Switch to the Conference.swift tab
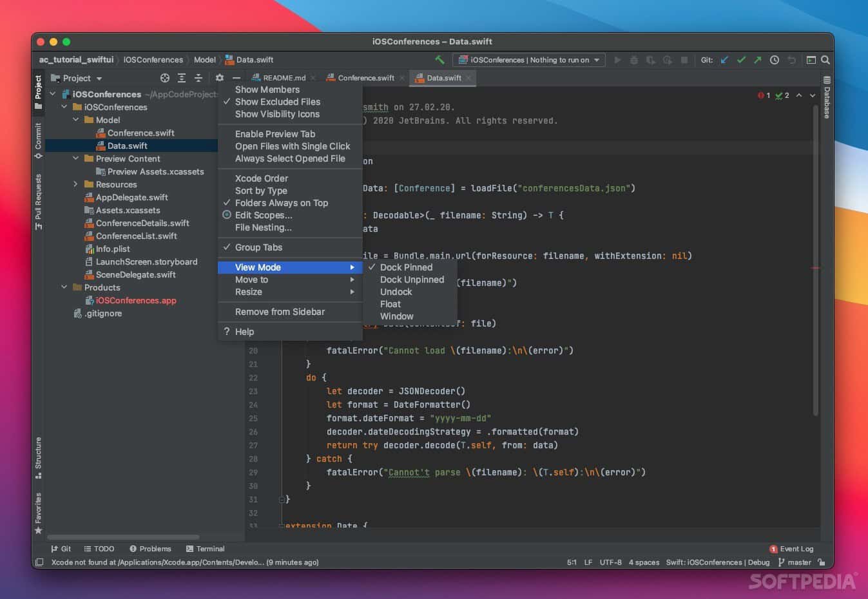The height and width of the screenshot is (599, 868). click(x=366, y=78)
